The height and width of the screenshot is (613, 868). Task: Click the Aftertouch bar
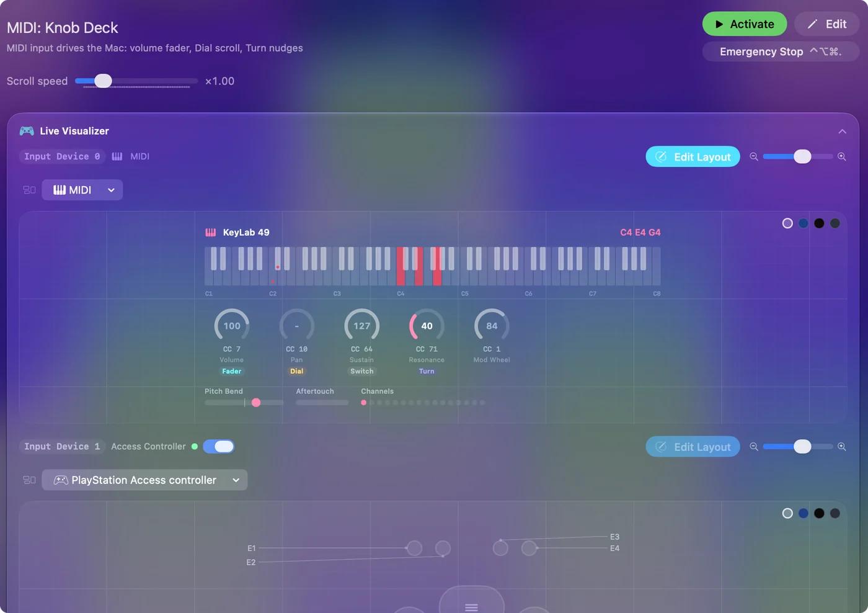coord(322,403)
